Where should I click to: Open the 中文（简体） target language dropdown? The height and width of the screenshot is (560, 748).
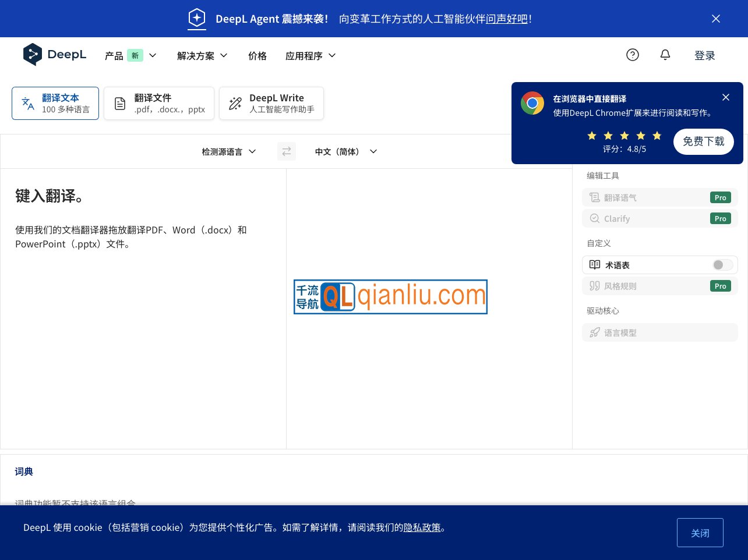click(345, 151)
